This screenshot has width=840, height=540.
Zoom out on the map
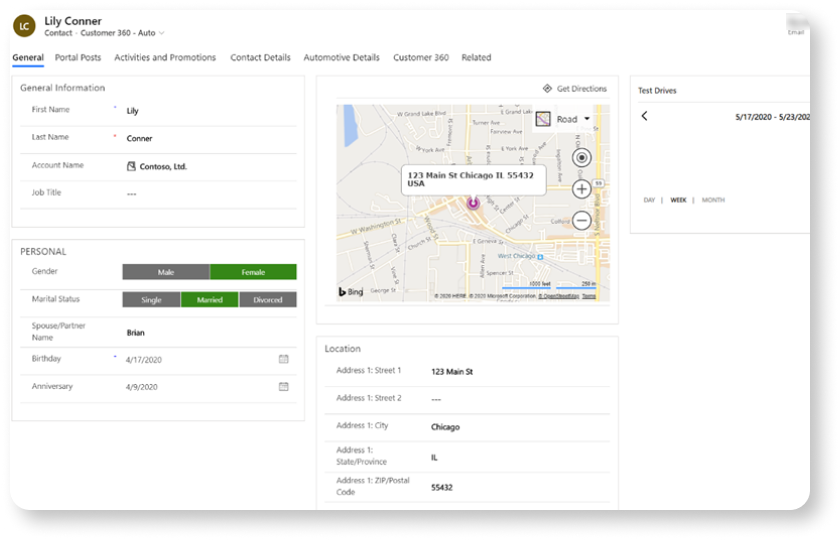[x=582, y=221]
